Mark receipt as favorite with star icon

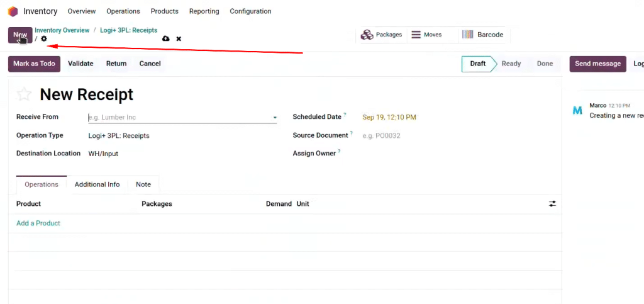[24, 94]
